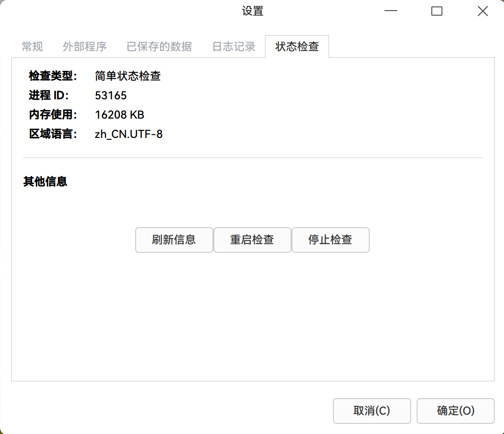504x434 pixels.
Task: Click the 刷新信息 button
Action: pos(174,240)
